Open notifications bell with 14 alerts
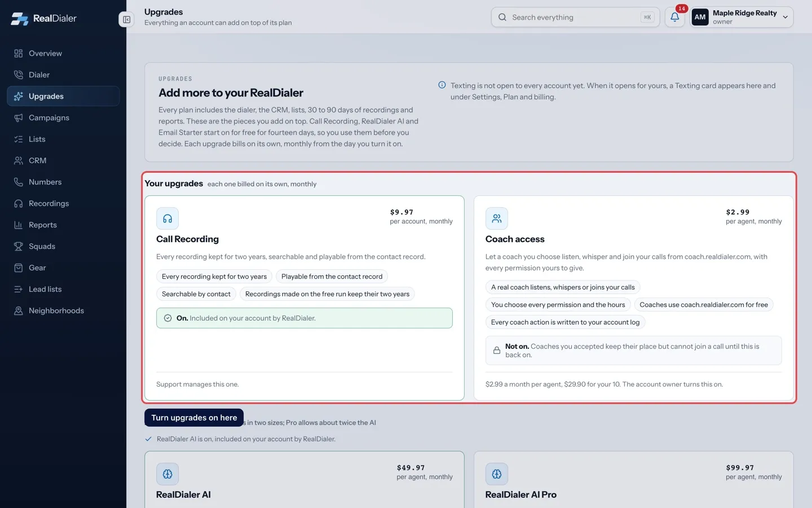 [x=675, y=17]
